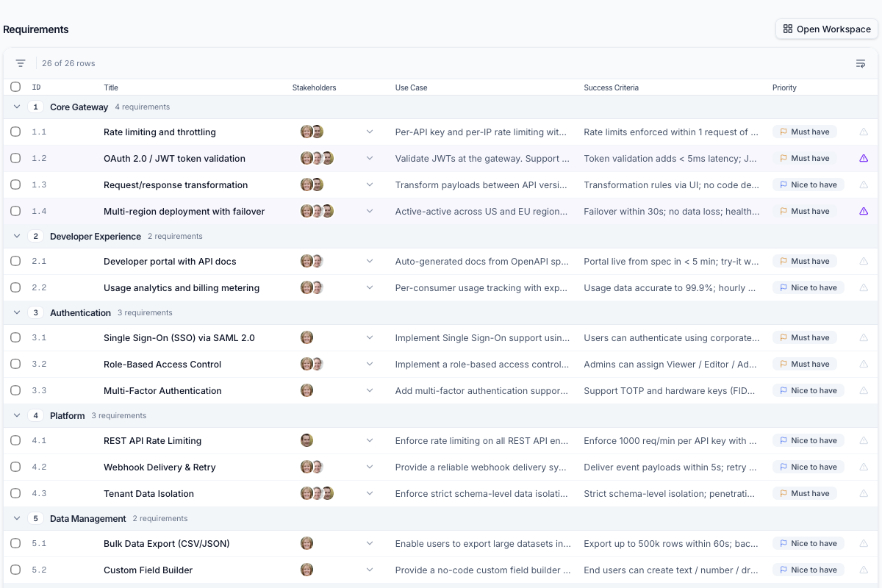This screenshot has width=882, height=588.
Task: Expand stakeholders dropdown for Rate limiting row
Action: pos(370,132)
